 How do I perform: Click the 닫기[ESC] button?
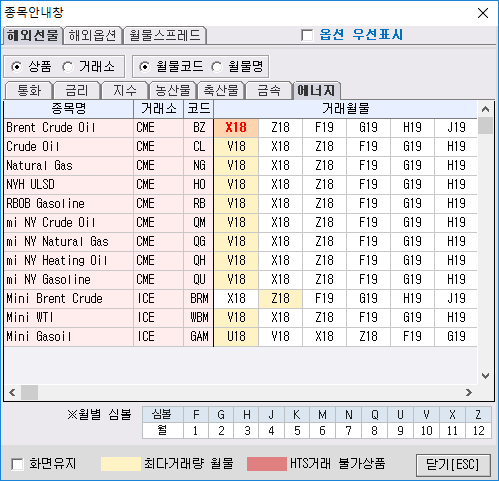tap(453, 464)
